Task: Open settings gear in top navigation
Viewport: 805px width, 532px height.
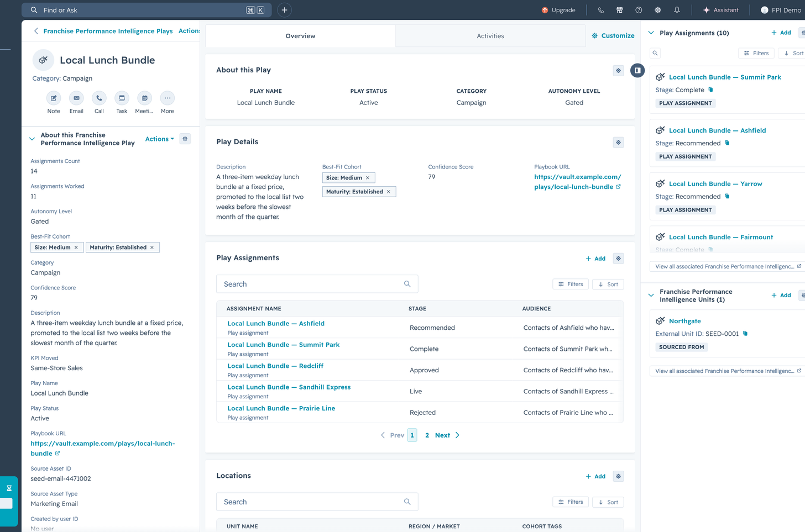Action: [x=657, y=10]
